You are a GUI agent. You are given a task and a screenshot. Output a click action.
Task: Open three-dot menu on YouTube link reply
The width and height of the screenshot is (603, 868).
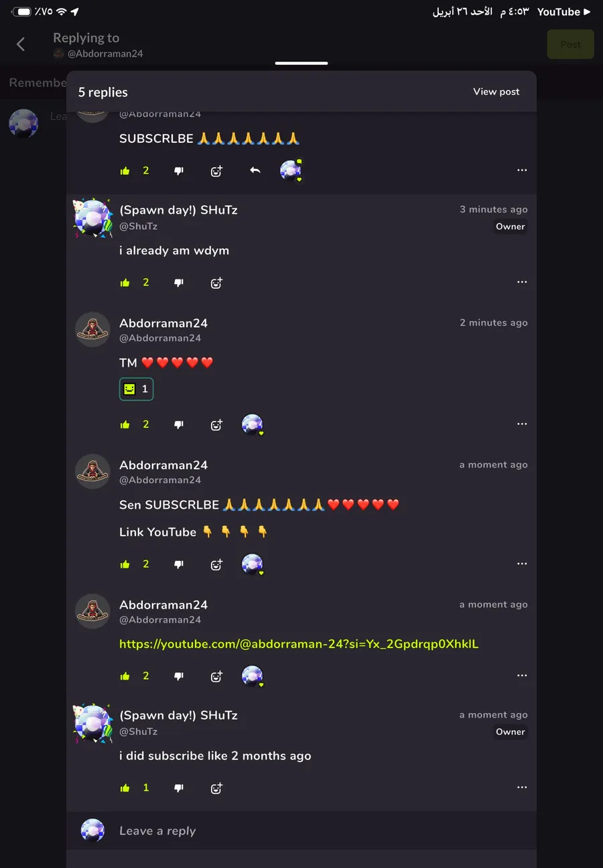(522, 676)
